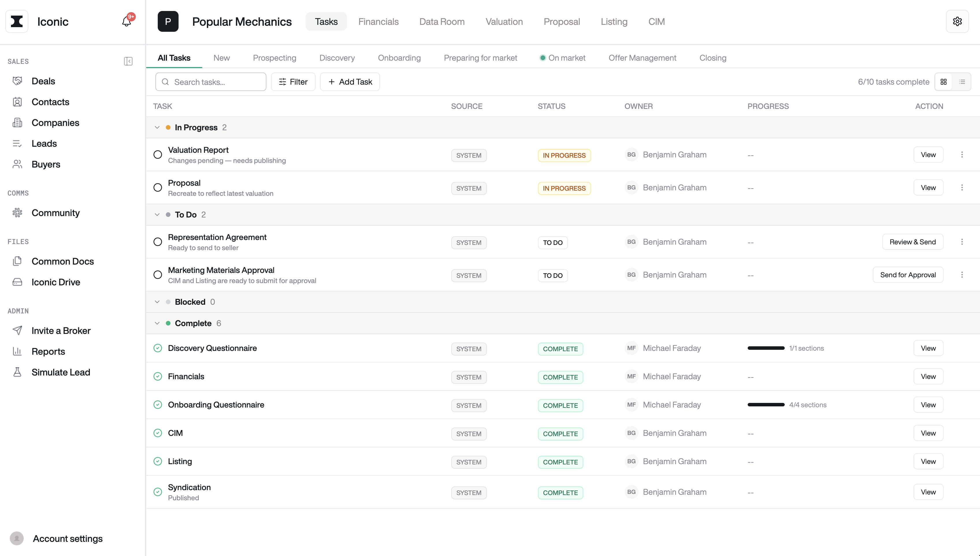The width and height of the screenshot is (980, 556).
Task: Open Iconic Drive
Action: click(56, 282)
